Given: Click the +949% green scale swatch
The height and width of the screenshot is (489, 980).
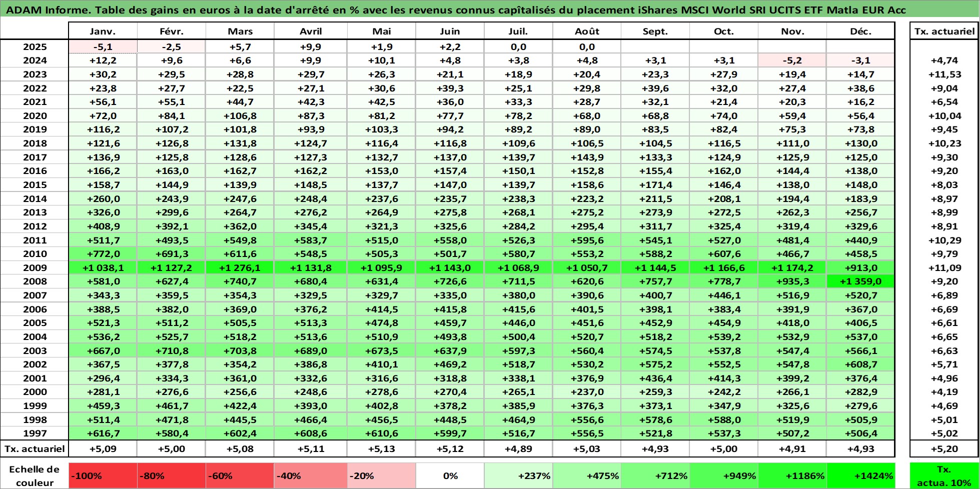Looking at the screenshot, I should pyautogui.click(x=724, y=476).
